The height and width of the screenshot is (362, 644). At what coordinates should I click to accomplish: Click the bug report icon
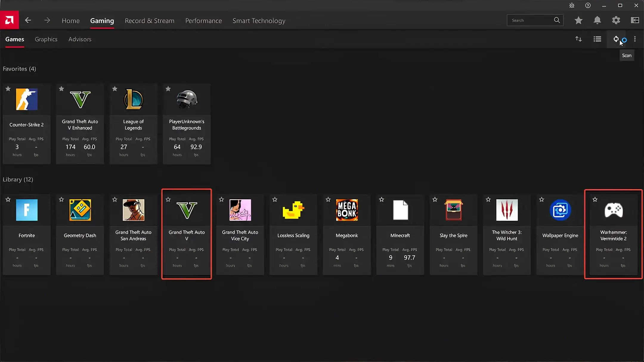tap(572, 5)
